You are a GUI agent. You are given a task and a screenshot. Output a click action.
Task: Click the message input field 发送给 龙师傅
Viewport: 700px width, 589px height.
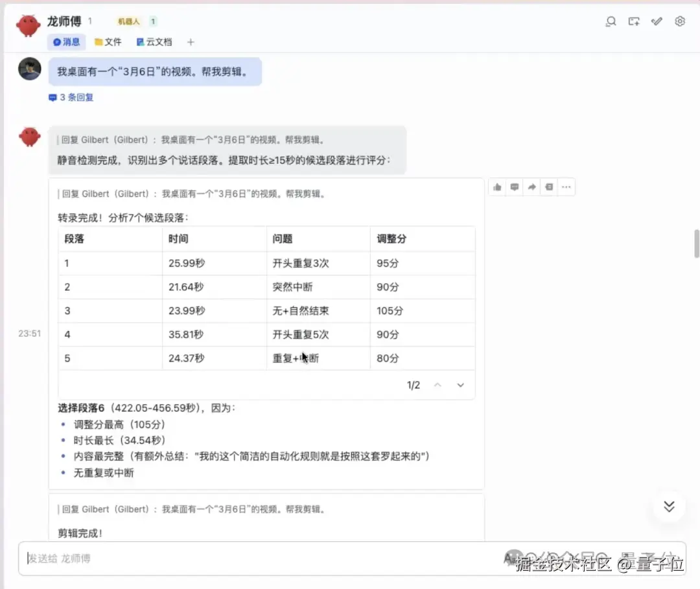tap(352, 559)
